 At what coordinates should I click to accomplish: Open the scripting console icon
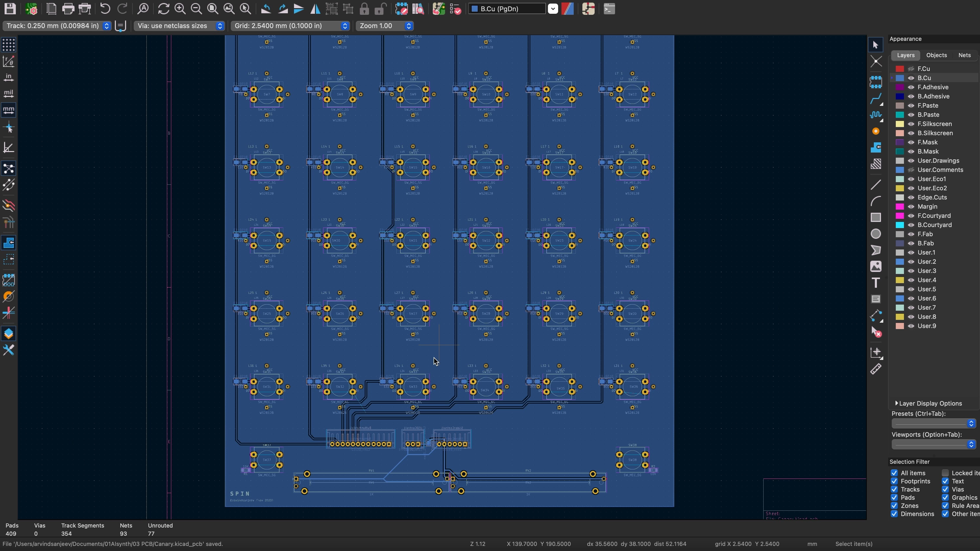coord(609,9)
